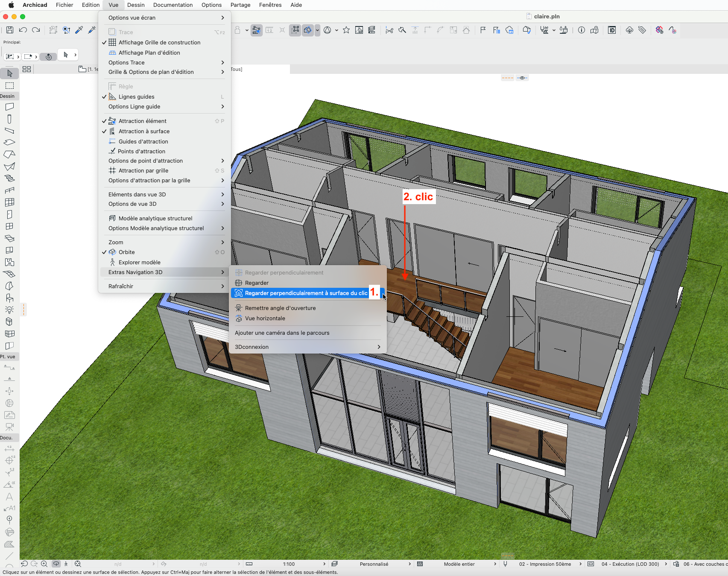
Task: Click the Vue horizontale icon entry
Action: pyautogui.click(x=265, y=318)
